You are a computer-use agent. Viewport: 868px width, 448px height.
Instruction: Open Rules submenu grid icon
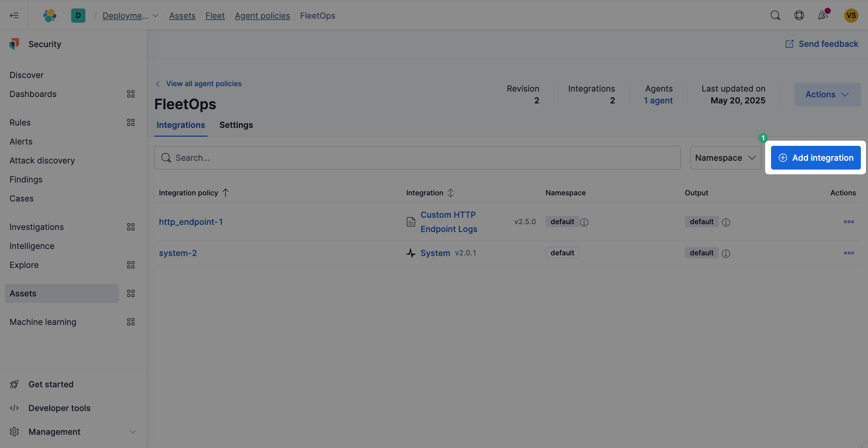point(131,122)
